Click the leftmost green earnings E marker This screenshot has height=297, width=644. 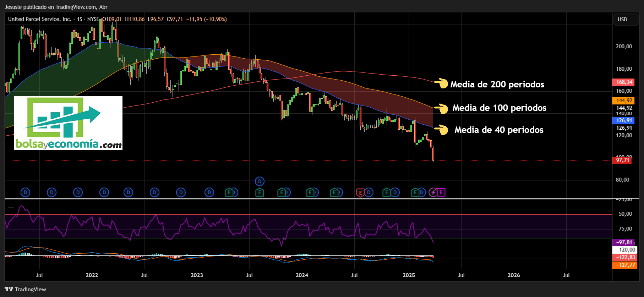[x=229, y=193]
